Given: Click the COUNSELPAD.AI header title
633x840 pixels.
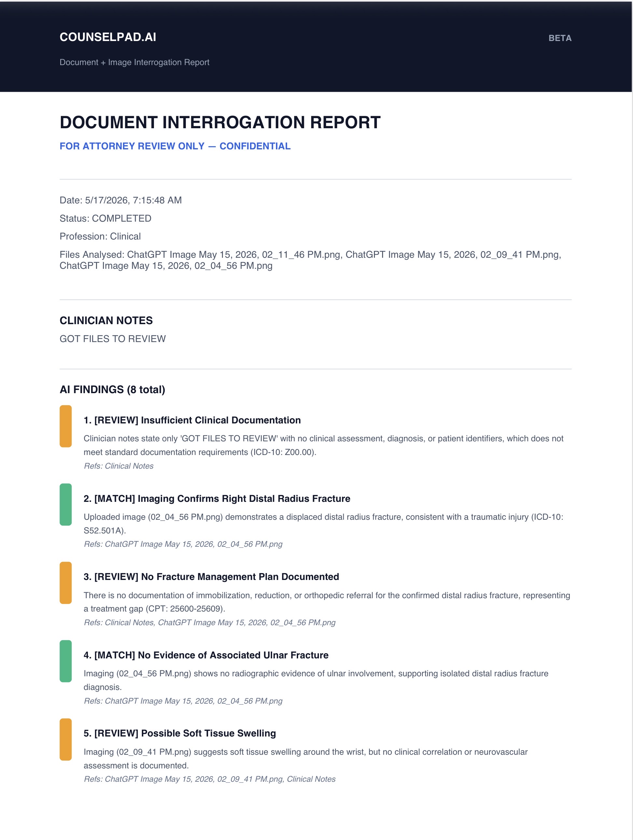Looking at the screenshot, I should [x=108, y=37].
